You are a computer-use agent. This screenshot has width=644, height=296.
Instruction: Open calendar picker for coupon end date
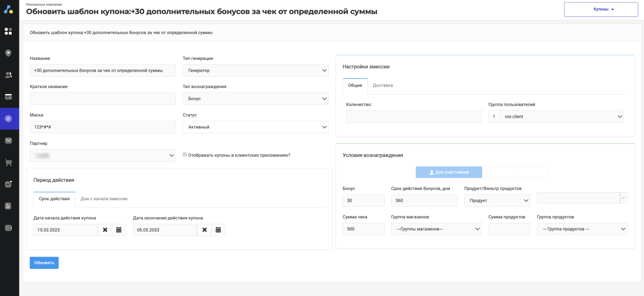click(218, 230)
